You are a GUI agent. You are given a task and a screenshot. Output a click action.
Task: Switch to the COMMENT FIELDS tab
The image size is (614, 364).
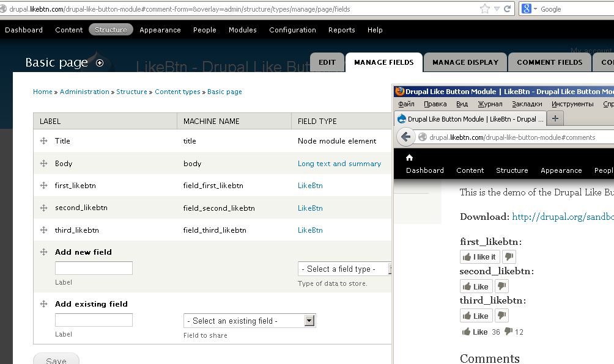(x=549, y=62)
